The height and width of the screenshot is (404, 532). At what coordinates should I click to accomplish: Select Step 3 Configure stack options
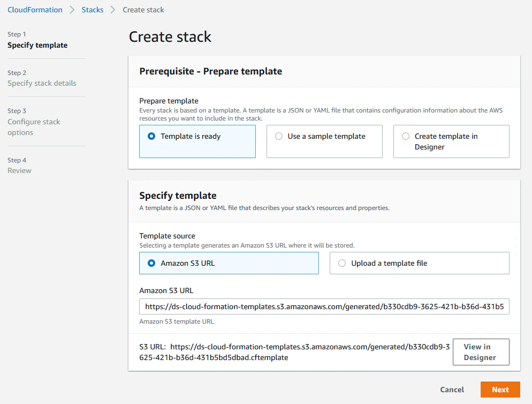(x=34, y=122)
